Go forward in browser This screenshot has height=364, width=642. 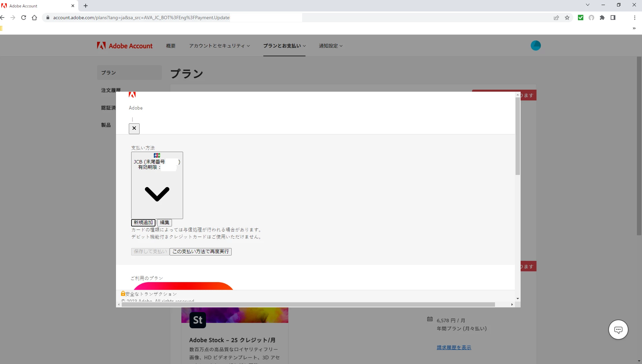pyautogui.click(x=13, y=18)
